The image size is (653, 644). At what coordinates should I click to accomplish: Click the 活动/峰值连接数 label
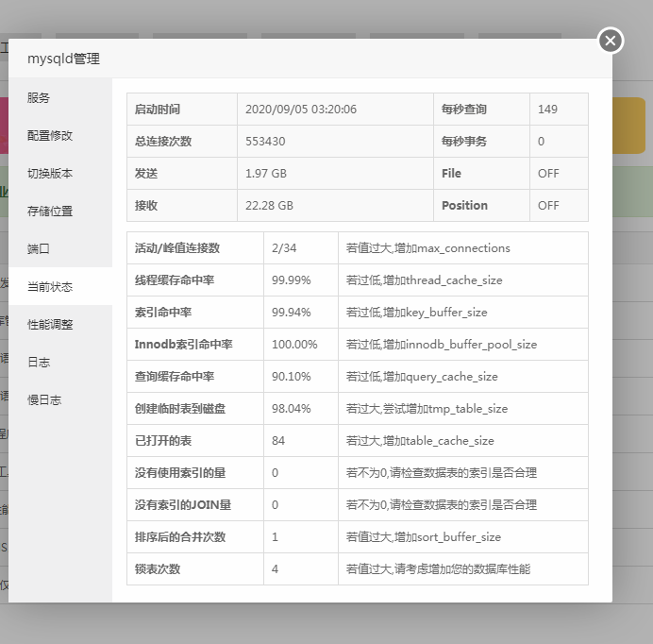[177, 248]
